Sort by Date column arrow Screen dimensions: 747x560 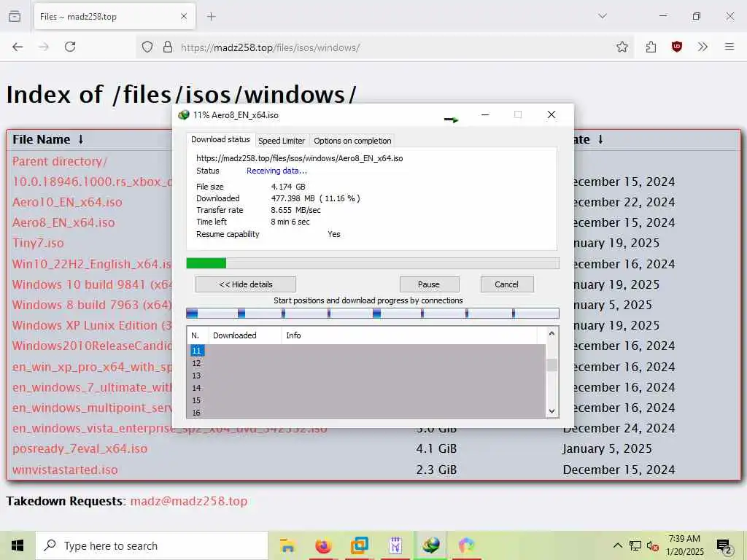coord(601,139)
